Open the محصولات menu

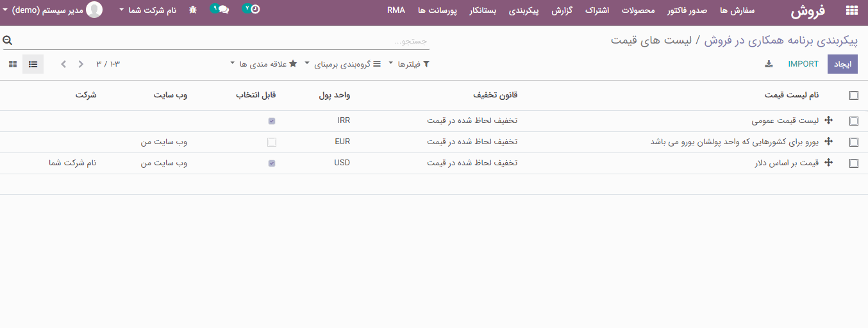pyautogui.click(x=638, y=10)
